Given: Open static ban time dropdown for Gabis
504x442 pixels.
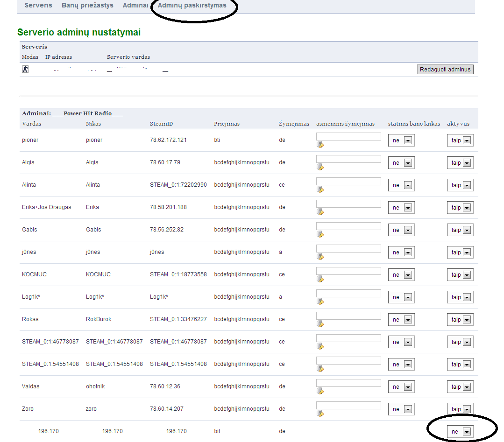Looking at the screenshot, I should point(401,230).
